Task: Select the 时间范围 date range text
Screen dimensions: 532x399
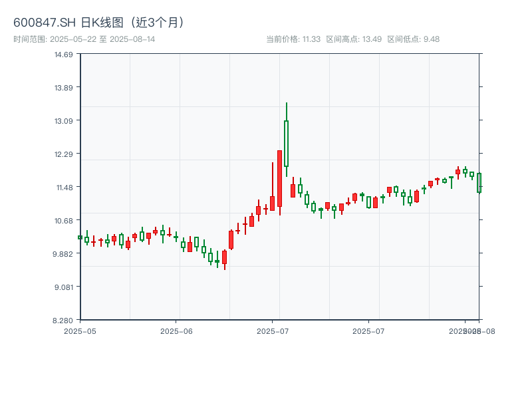Action: point(84,39)
